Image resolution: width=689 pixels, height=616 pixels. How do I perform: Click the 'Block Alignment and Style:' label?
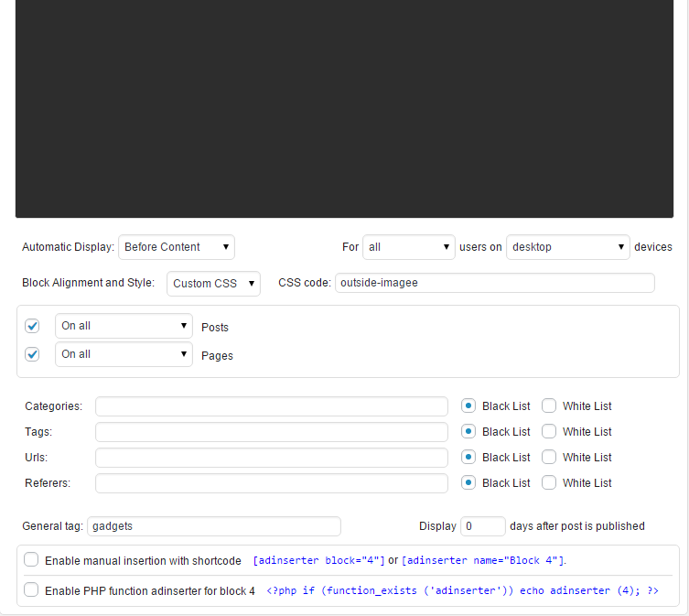tap(89, 283)
